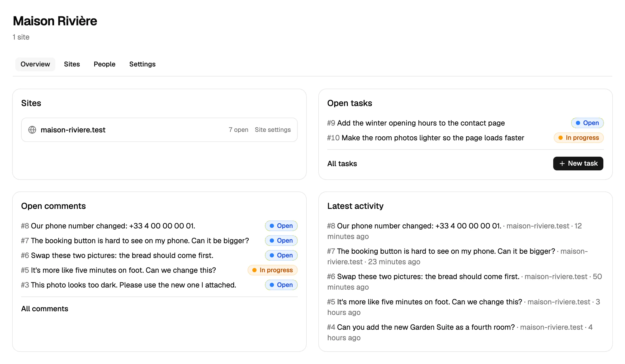Open comment #6 about swapping pictures in Open comments
The height and width of the screenshot is (364, 625).
coord(117,255)
